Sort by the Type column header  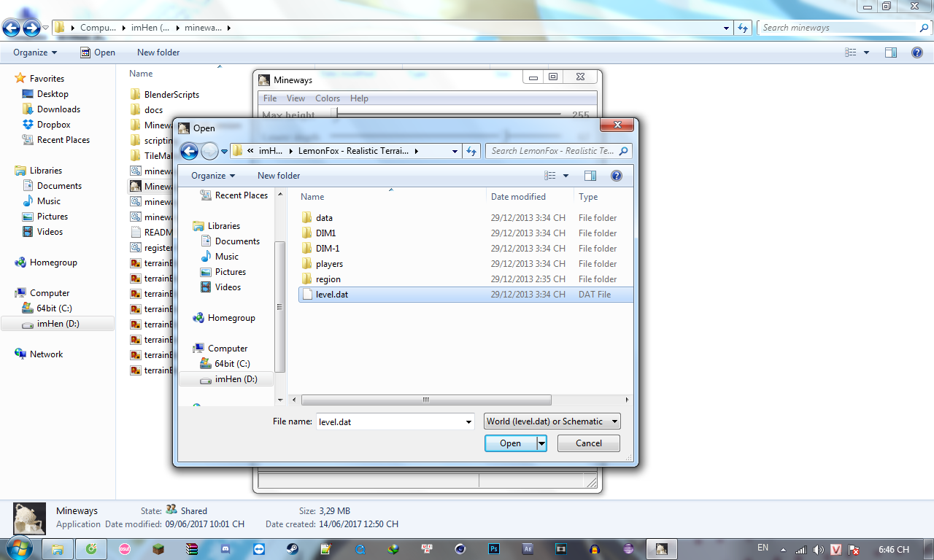(603, 197)
